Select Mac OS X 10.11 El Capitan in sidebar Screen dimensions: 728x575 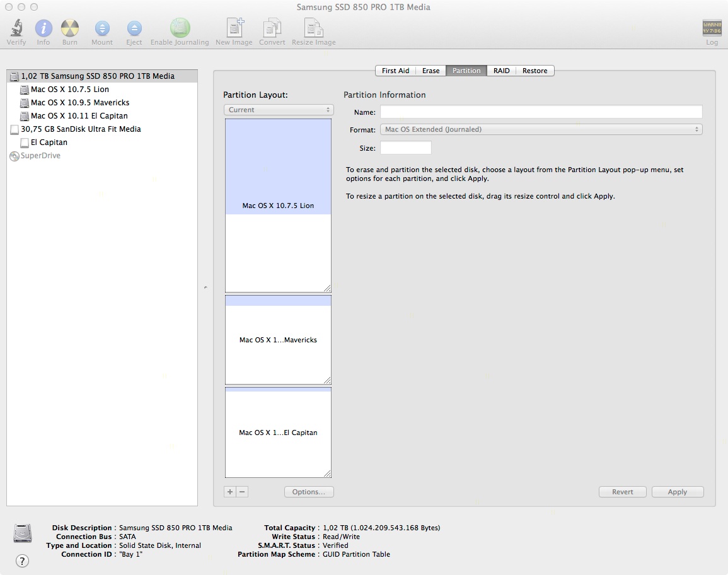102,115
